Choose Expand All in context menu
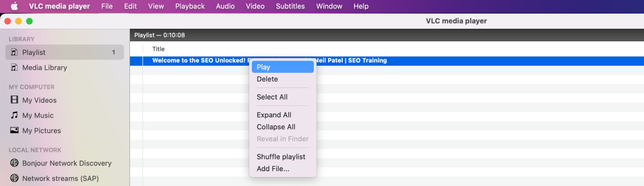The height and width of the screenshot is (186, 644). [x=283, y=115]
